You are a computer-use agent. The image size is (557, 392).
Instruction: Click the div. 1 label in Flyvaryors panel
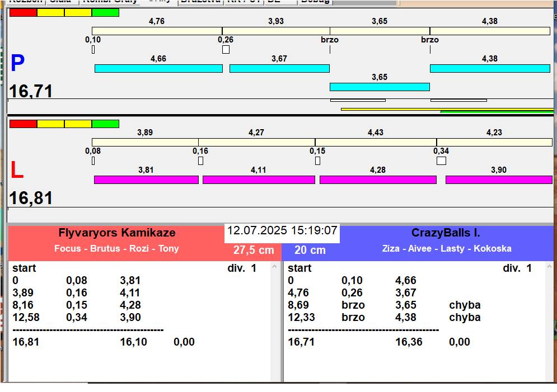tap(242, 268)
